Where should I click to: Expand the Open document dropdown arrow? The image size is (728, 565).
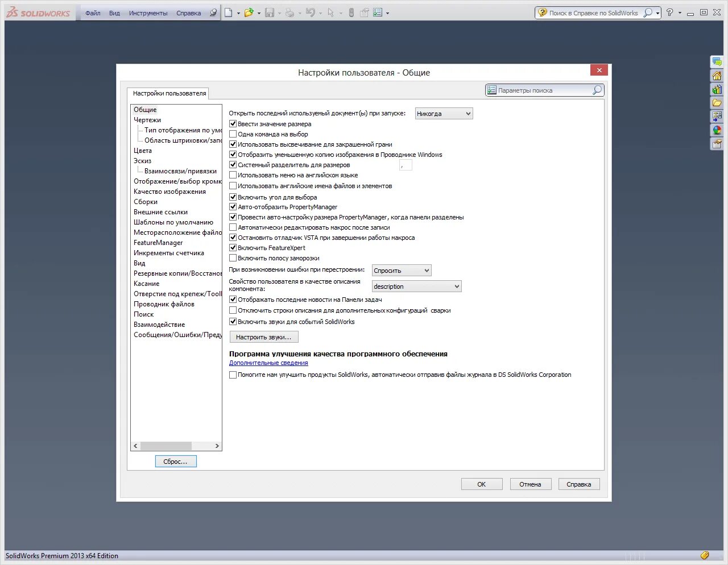tap(259, 13)
